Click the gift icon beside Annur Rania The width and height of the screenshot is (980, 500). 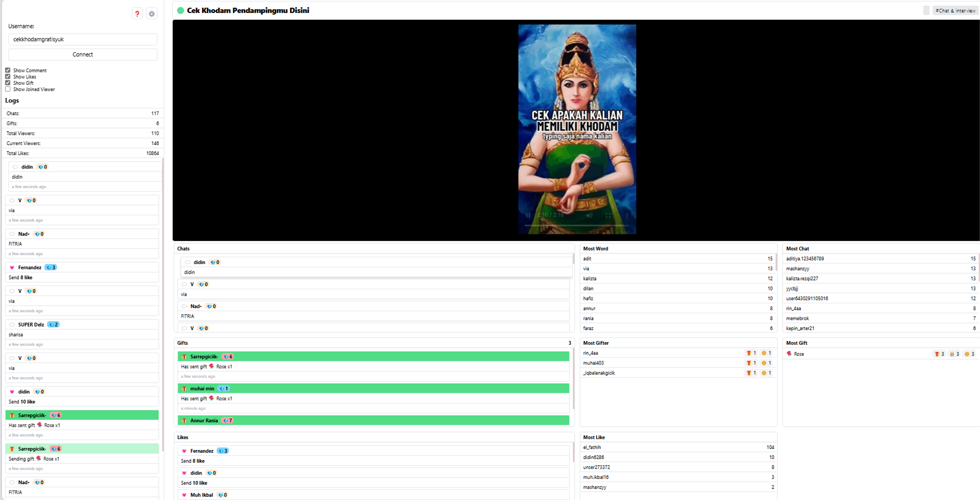click(x=184, y=420)
